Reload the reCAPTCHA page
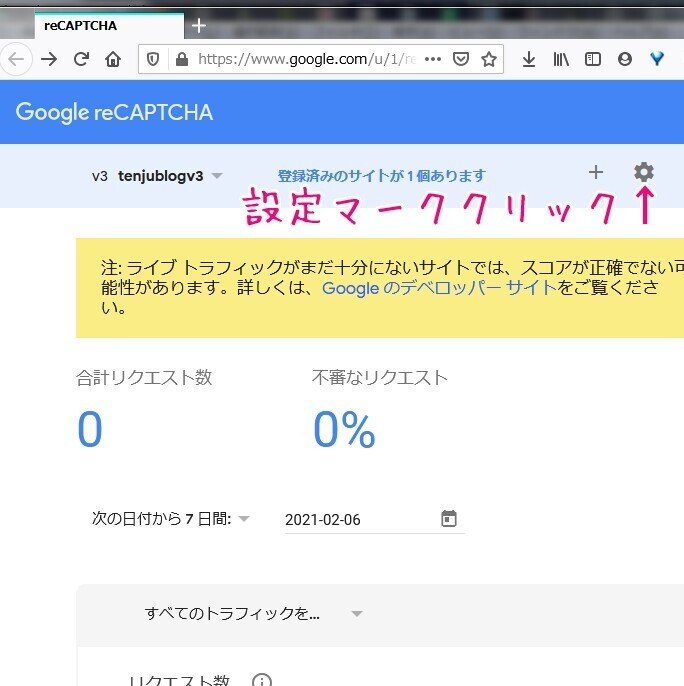This screenshot has height=686, width=684. (81, 59)
